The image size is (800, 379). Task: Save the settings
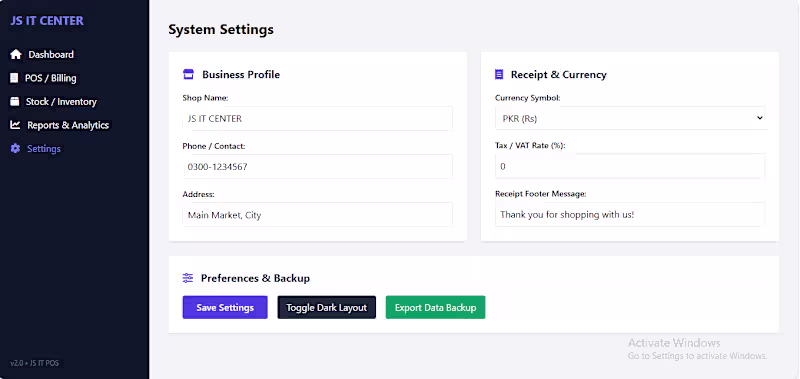[225, 308]
